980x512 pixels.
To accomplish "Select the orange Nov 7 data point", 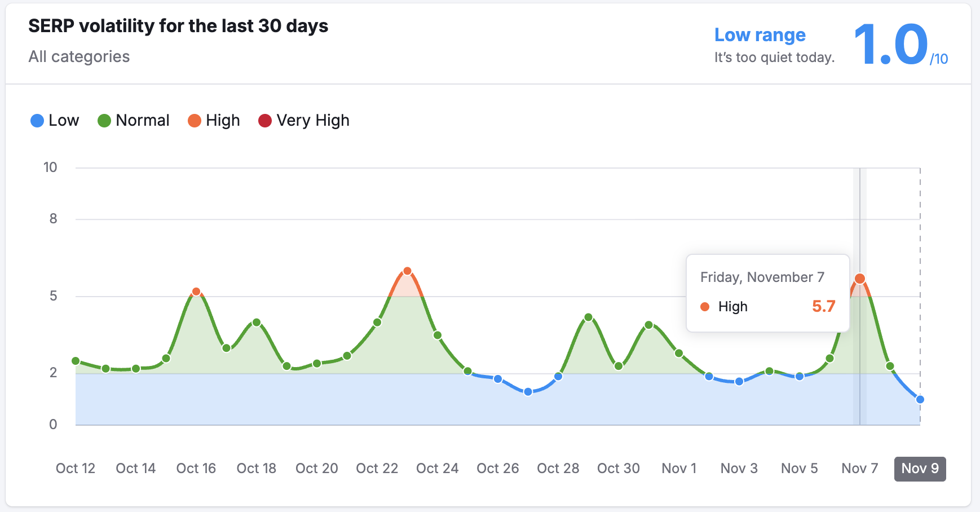I will coord(860,278).
